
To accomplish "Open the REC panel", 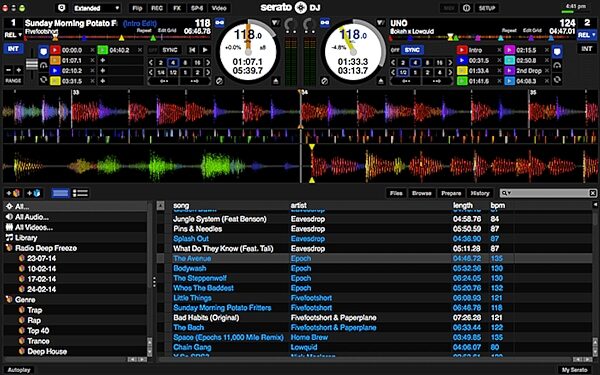I will (x=157, y=8).
